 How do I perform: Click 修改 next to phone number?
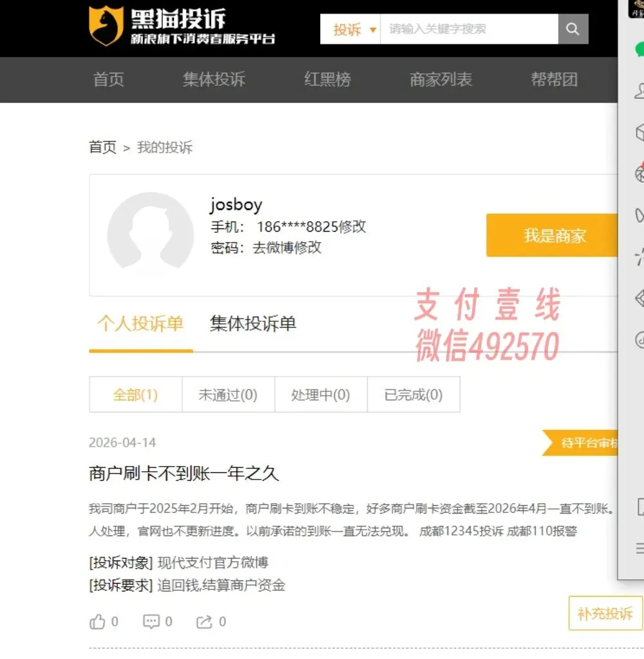[x=352, y=227]
